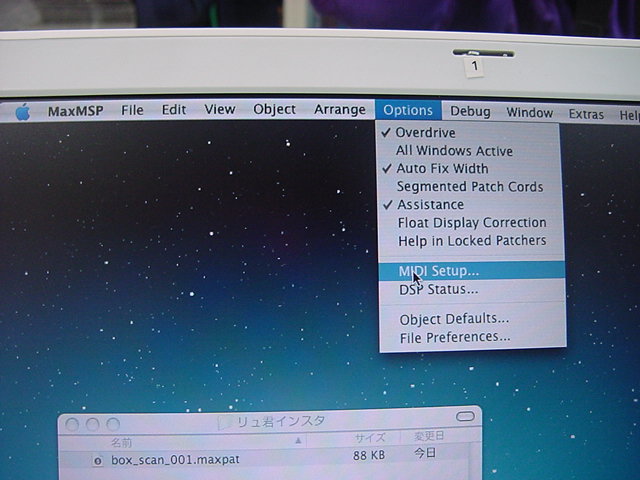
Task: Click the 88 KB size cell
Action: (x=369, y=455)
